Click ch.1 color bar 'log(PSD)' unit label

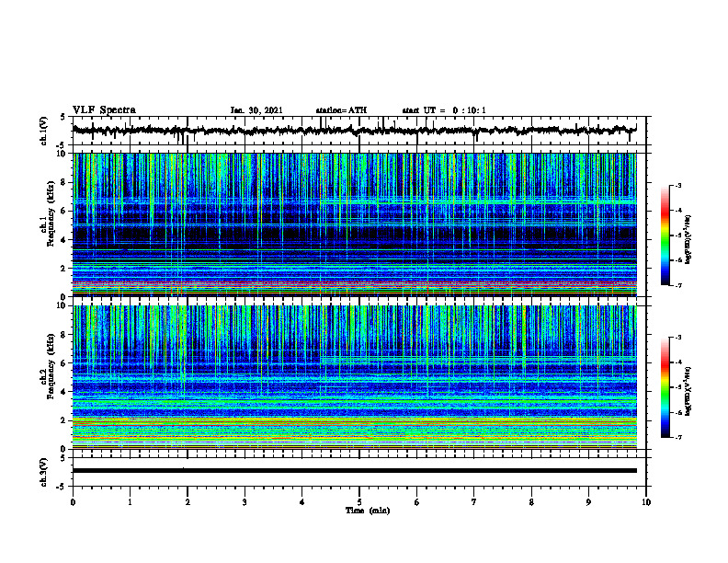[688, 239]
